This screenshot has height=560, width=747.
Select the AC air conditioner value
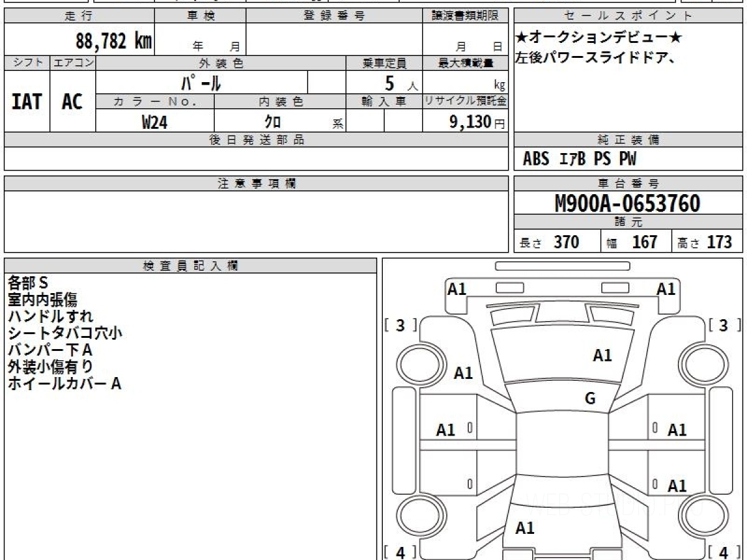(x=72, y=101)
